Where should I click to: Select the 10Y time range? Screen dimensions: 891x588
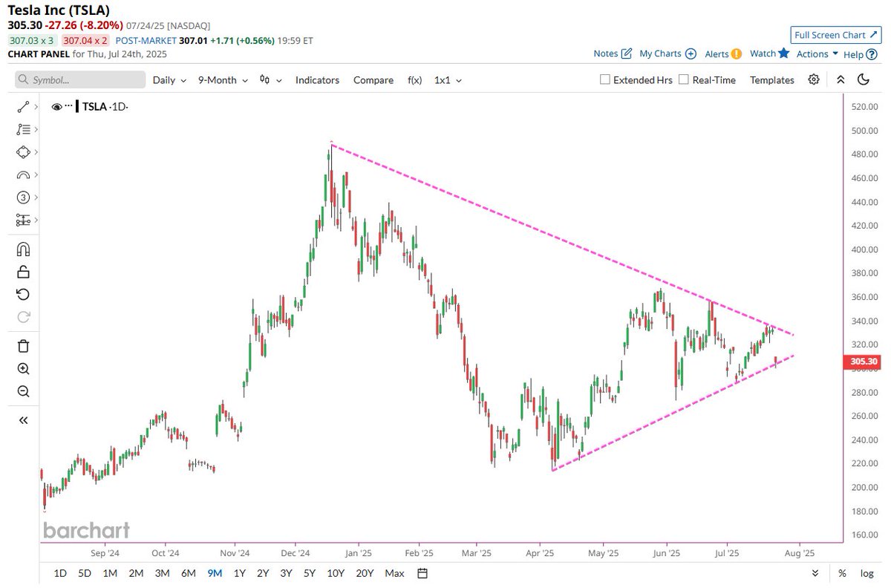(x=336, y=573)
